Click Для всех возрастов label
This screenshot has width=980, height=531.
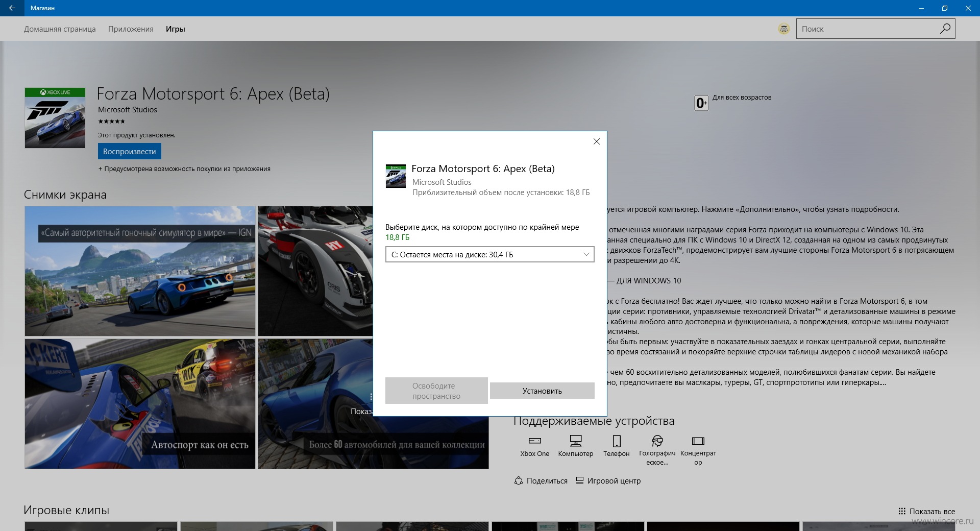pyautogui.click(x=742, y=97)
